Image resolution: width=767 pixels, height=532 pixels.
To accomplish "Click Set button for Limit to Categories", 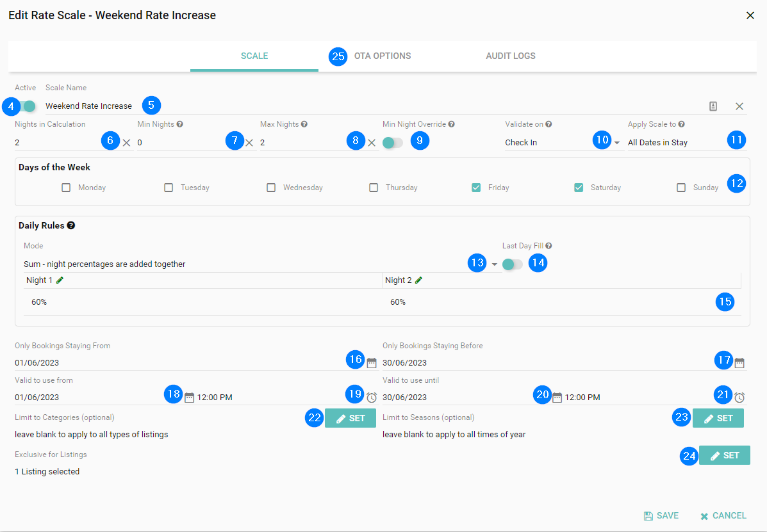I will pos(351,418).
